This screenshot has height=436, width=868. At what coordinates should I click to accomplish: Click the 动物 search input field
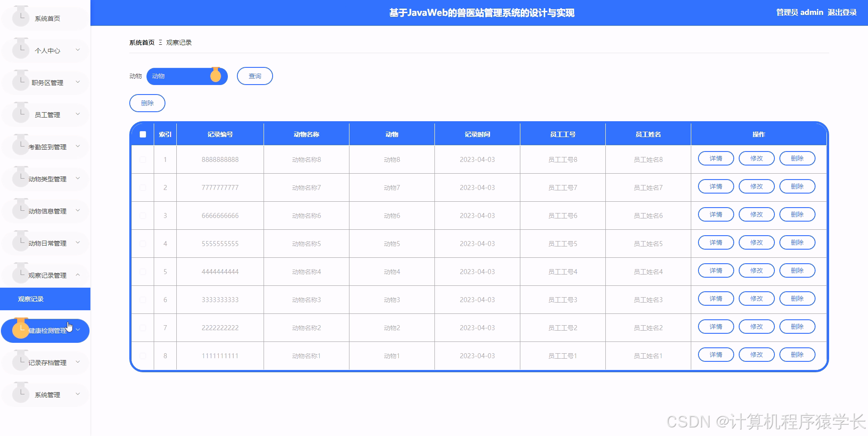pyautogui.click(x=181, y=76)
